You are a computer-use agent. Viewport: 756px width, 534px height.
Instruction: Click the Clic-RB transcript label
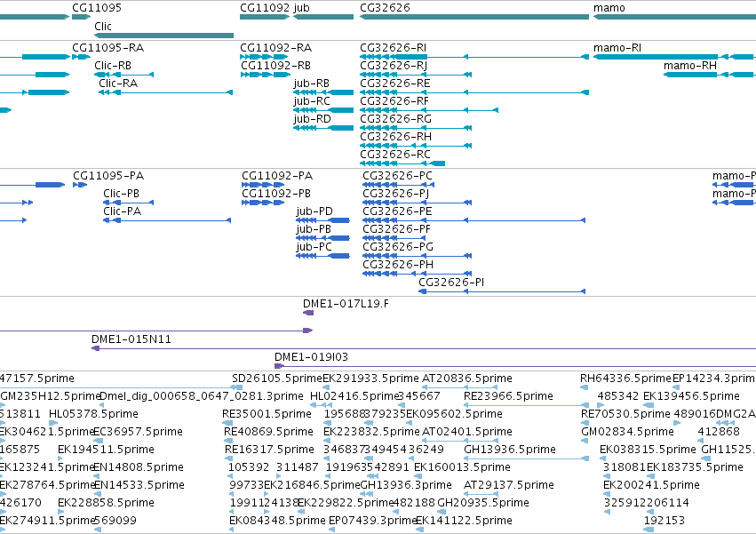pyautogui.click(x=113, y=66)
